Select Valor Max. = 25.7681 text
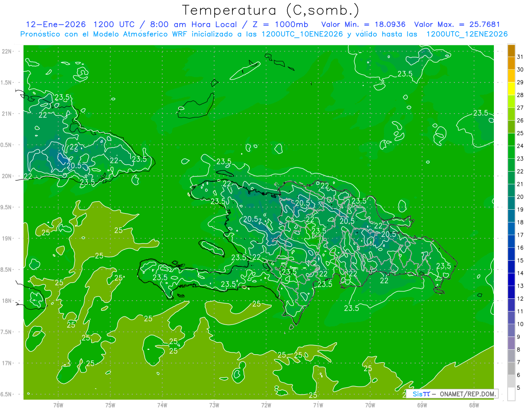This screenshot has width=532, height=411. [457, 24]
